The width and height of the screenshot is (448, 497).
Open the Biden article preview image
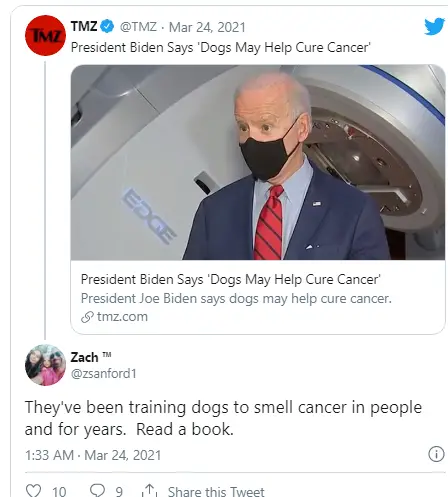pyautogui.click(x=258, y=162)
